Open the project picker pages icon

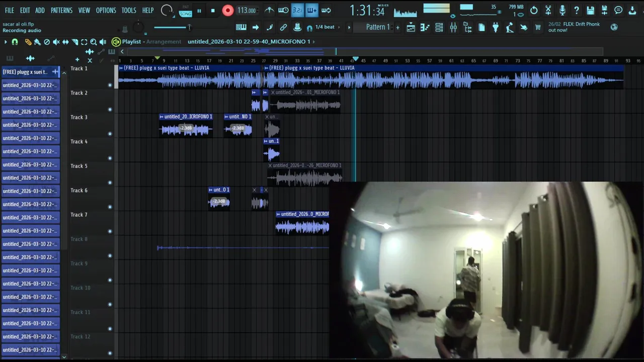(481, 28)
